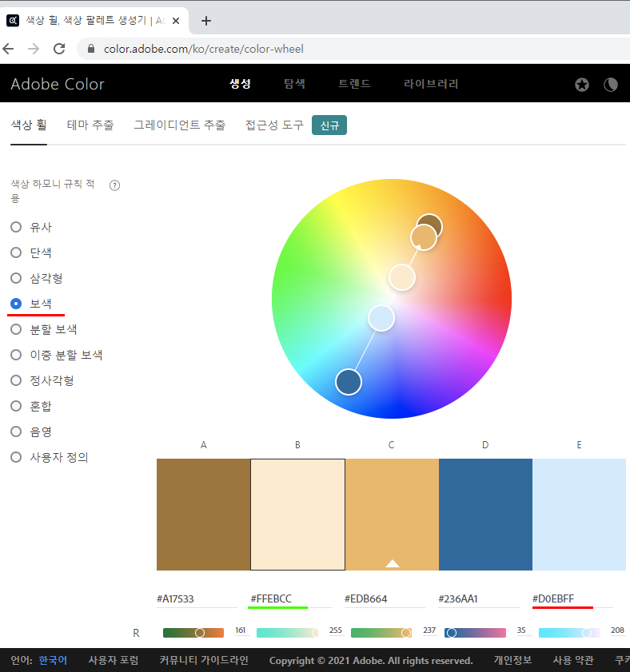Edit hex field #D0EBFF
Screen dimensions: 630x672
572,598
